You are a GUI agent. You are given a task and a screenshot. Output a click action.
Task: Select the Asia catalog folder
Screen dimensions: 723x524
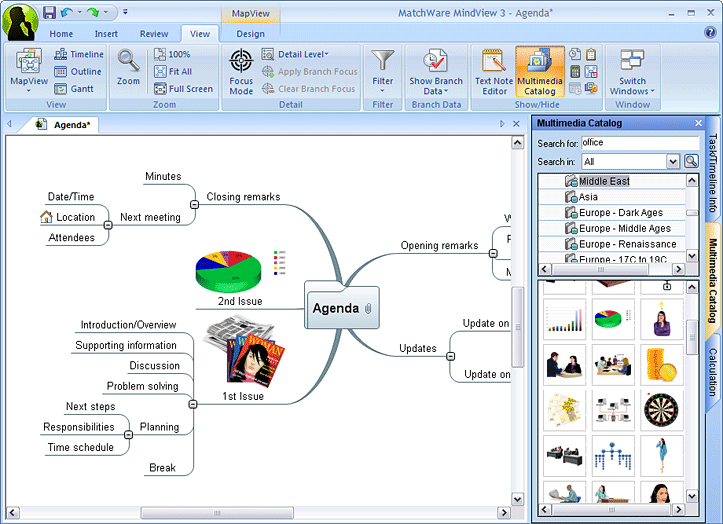581,197
